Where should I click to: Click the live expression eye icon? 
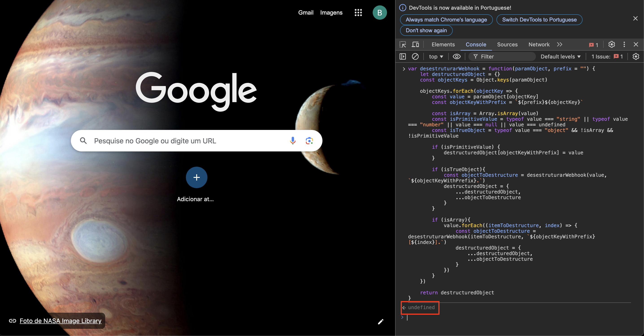tap(457, 56)
